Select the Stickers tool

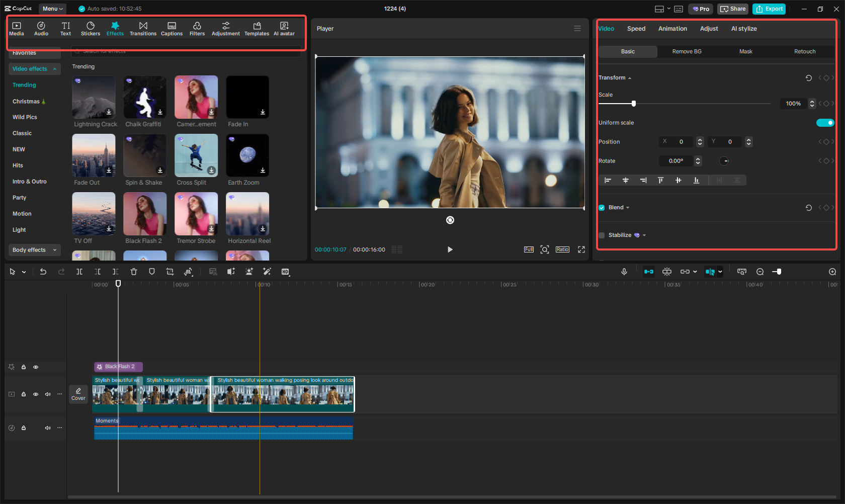91,28
